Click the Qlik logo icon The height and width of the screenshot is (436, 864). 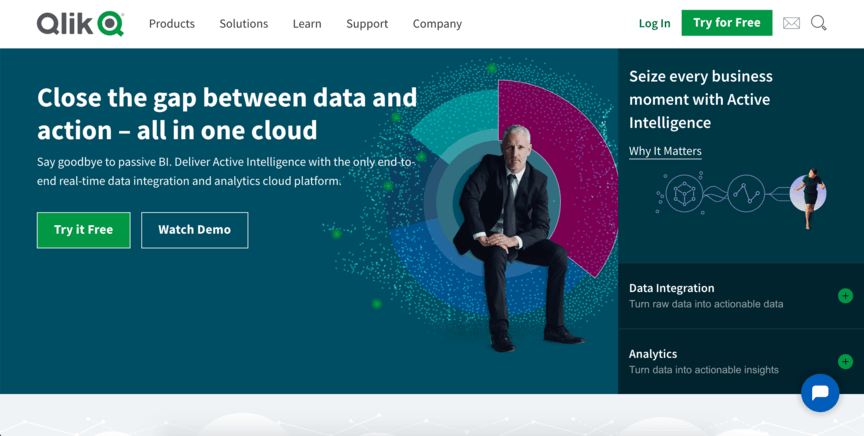tap(80, 23)
